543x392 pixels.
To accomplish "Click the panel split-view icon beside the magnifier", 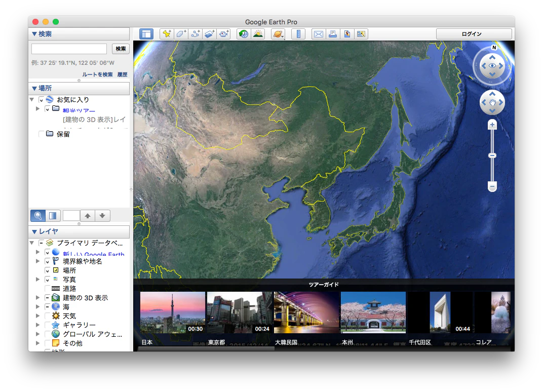I will pyautogui.click(x=53, y=216).
